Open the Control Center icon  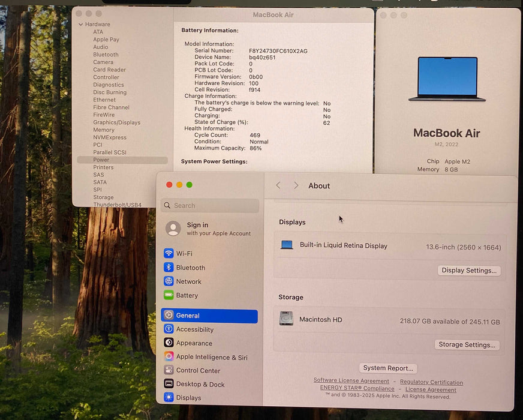point(169,370)
